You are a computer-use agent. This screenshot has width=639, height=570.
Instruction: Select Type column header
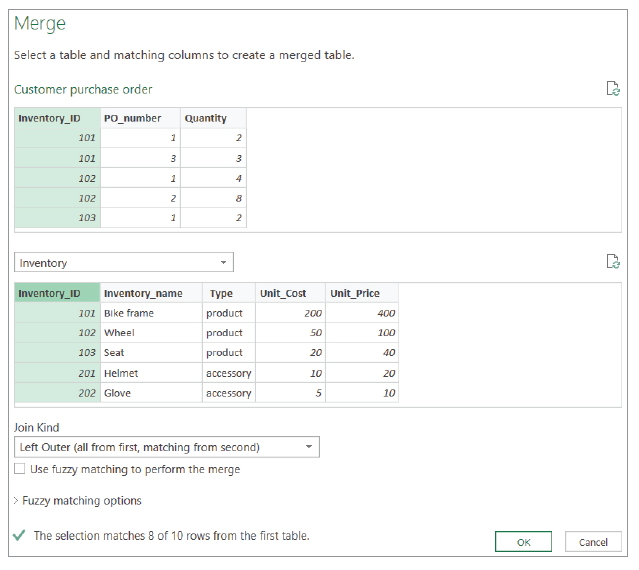[x=229, y=293]
